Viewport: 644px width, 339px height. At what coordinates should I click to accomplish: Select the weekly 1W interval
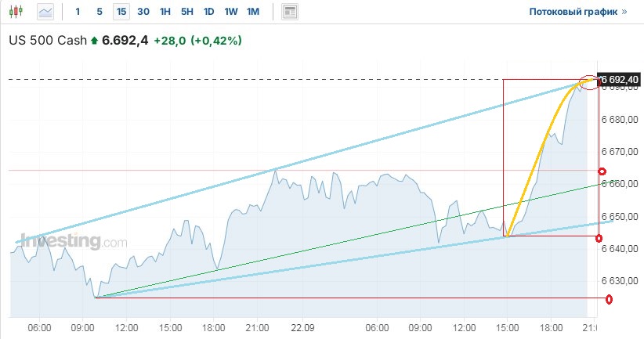[230, 12]
